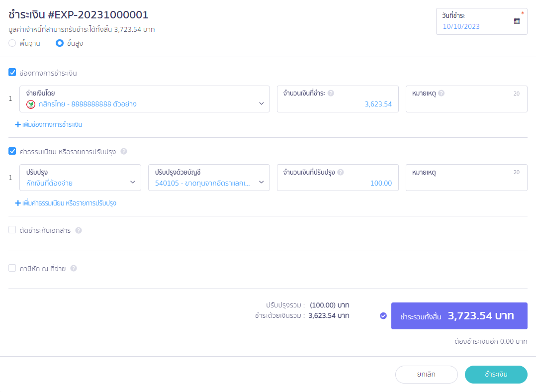Open the payment date calendar icon
Image resolution: width=536 pixels, height=392 pixels.
517,21
